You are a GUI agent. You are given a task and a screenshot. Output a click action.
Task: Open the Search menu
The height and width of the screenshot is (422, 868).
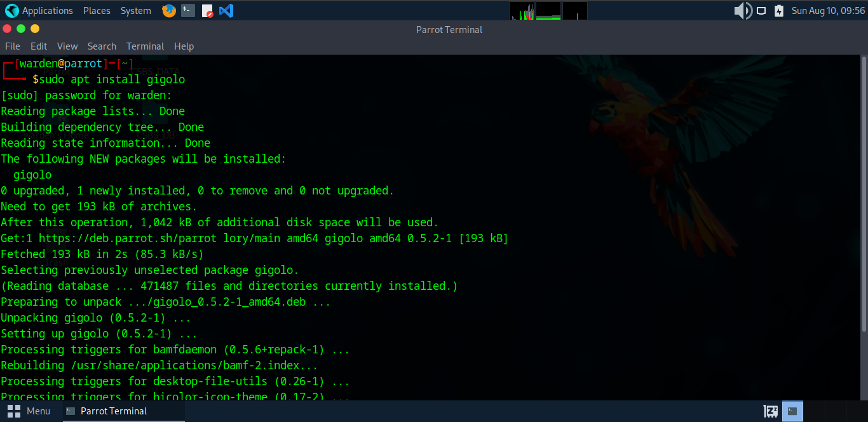(x=102, y=46)
